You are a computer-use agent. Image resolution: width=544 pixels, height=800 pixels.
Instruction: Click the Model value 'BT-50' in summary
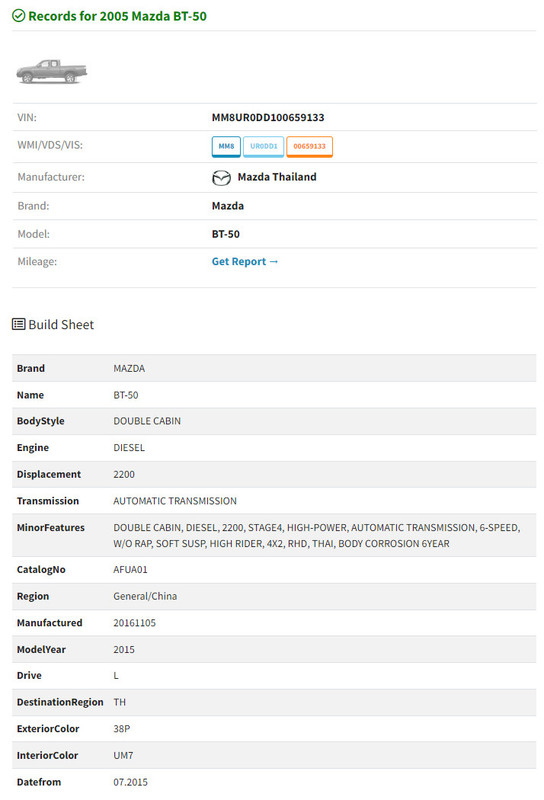[226, 234]
